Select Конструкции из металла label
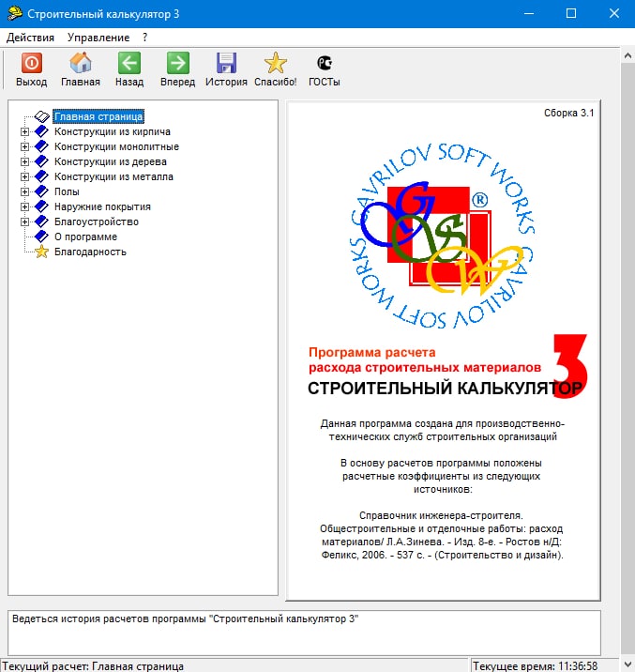 113,176
